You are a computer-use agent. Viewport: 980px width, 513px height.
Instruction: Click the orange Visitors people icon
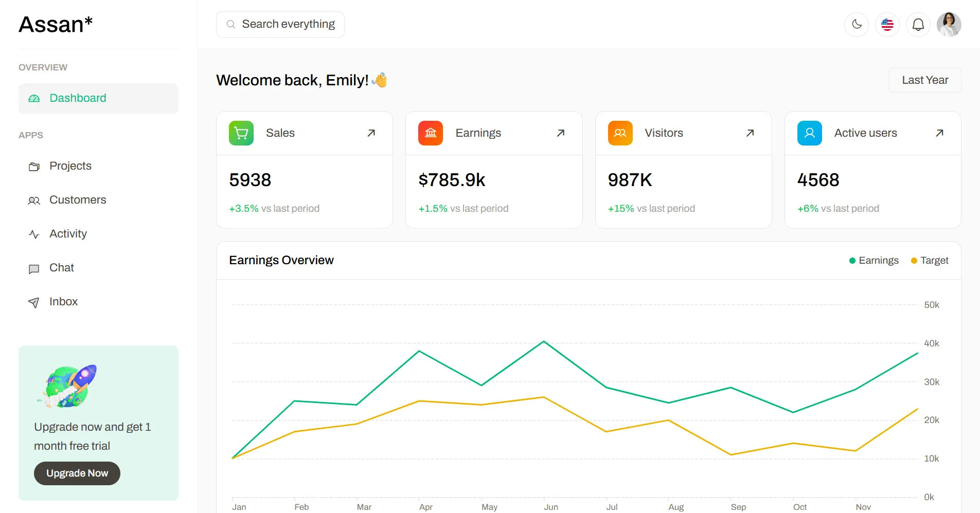pos(620,133)
